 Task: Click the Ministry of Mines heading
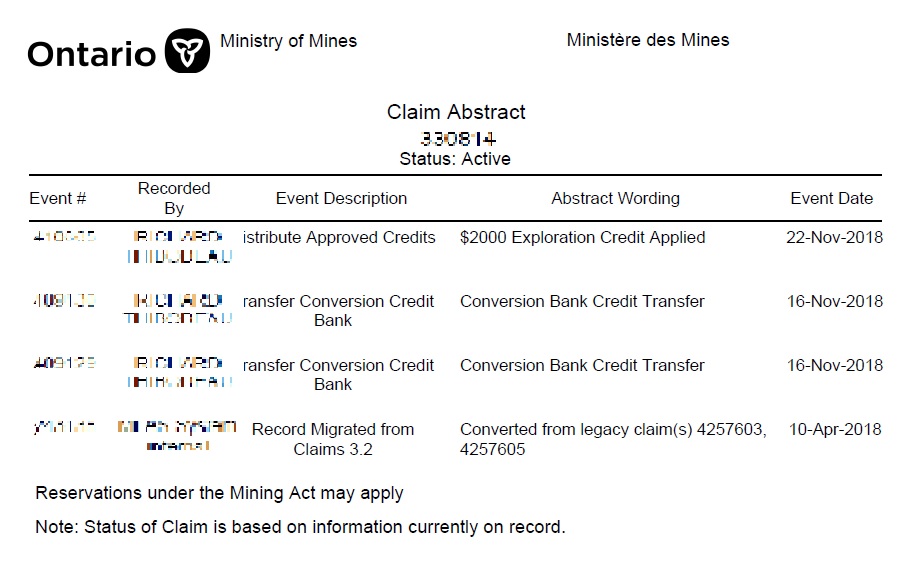point(288,41)
